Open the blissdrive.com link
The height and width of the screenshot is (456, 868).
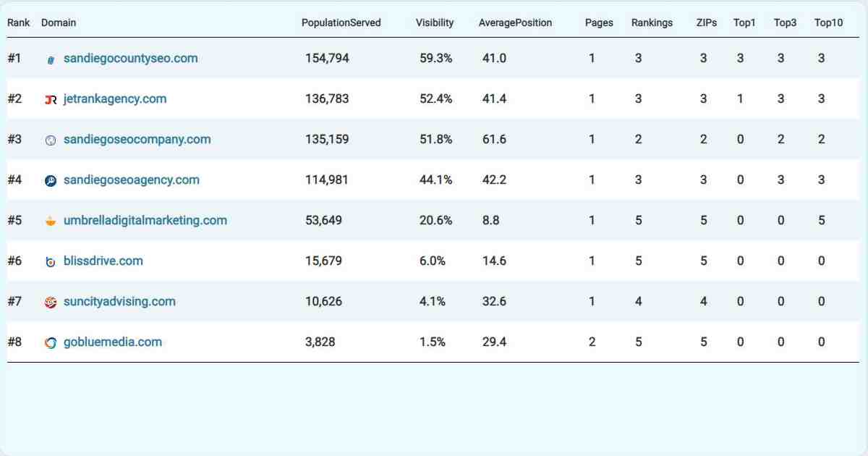pyautogui.click(x=103, y=261)
